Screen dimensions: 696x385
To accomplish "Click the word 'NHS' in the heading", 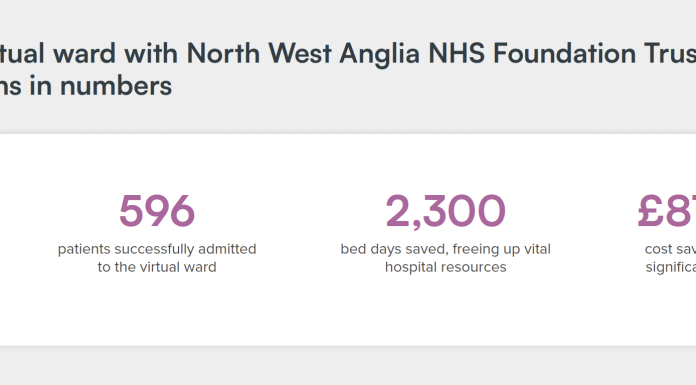I will click(x=456, y=53).
